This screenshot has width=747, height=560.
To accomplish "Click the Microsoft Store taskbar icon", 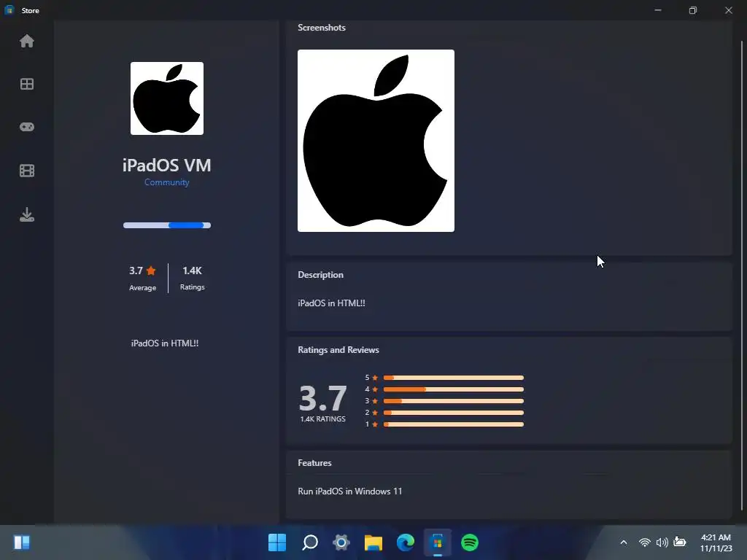I will tap(438, 542).
